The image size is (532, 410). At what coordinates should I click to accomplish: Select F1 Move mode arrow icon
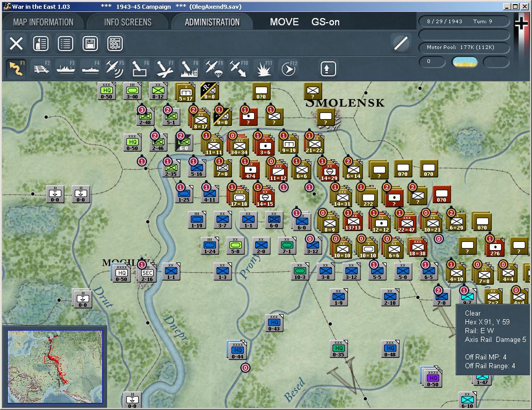click(x=16, y=68)
